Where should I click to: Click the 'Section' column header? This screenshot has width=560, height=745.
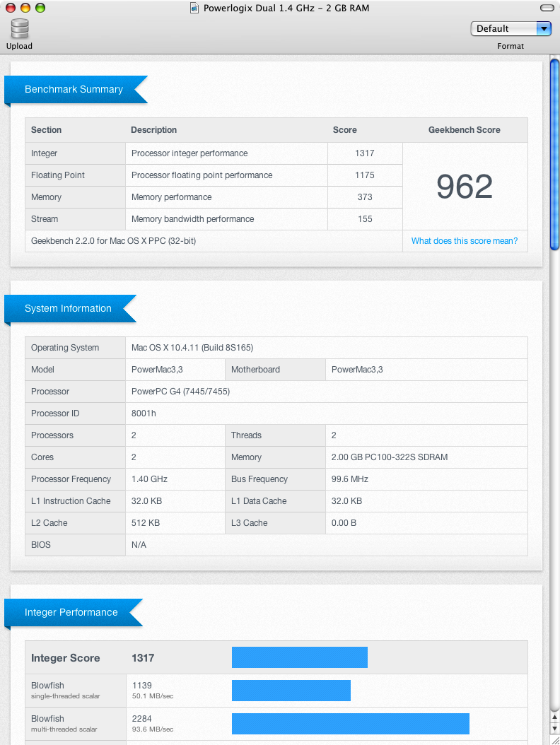tap(46, 130)
